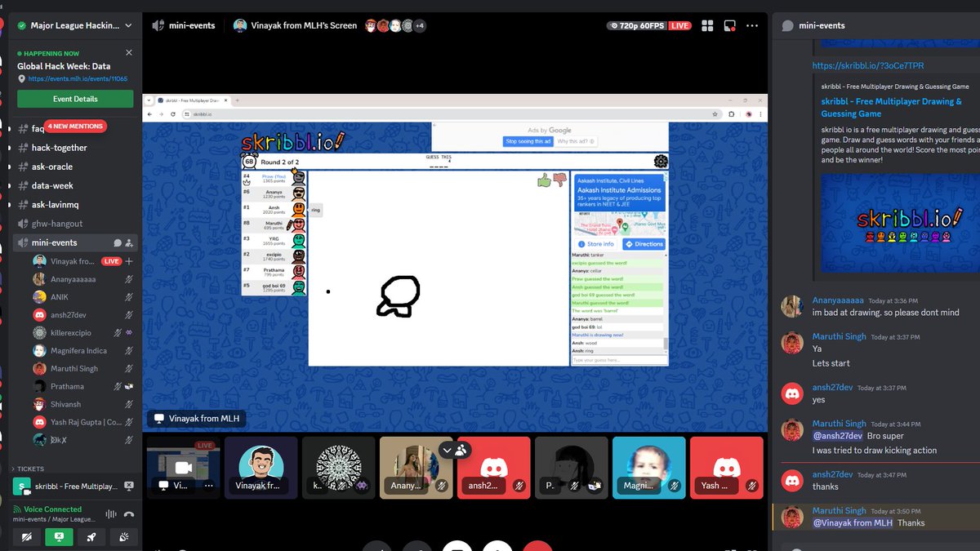Image resolution: width=980 pixels, height=551 pixels.
Task: Open the skribbl.io/?3oCe7TPR chat link
Action: tap(868, 65)
